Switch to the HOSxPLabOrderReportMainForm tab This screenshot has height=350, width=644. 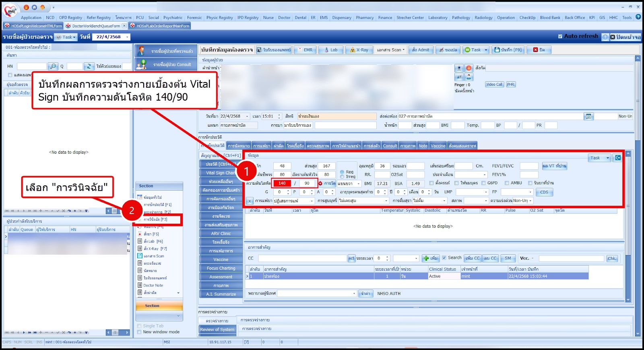[x=160, y=26]
